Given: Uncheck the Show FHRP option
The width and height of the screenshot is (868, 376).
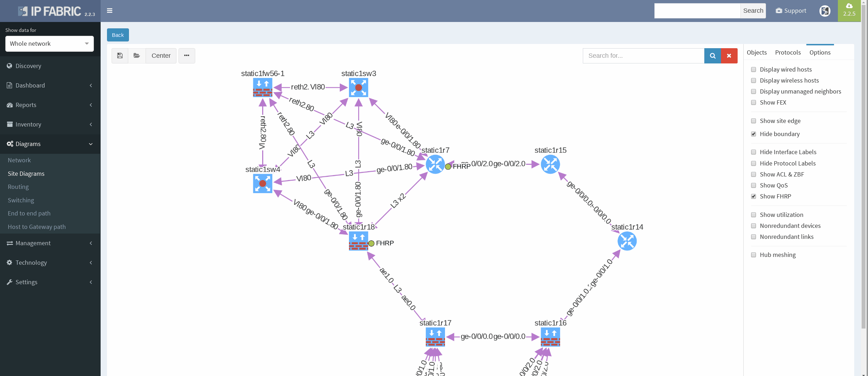Looking at the screenshot, I should tap(754, 197).
